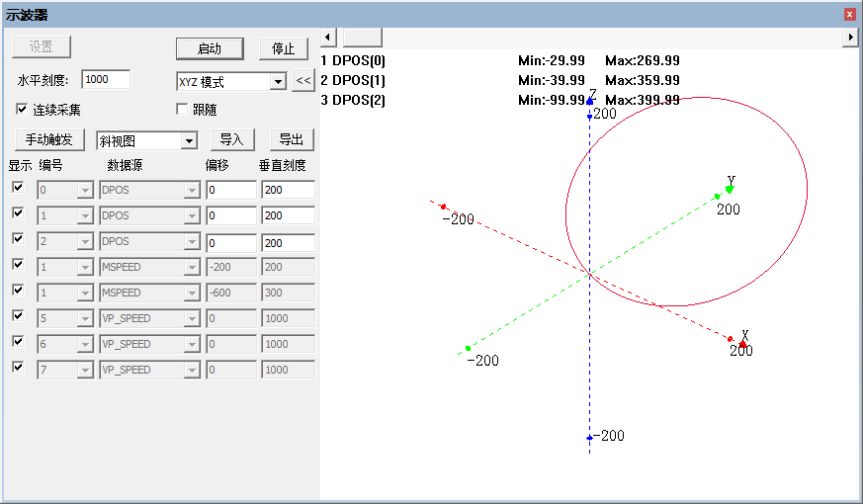863x504 pixels.
Task: Click the scrollbar left arrow above the plot
Action: click(328, 38)
